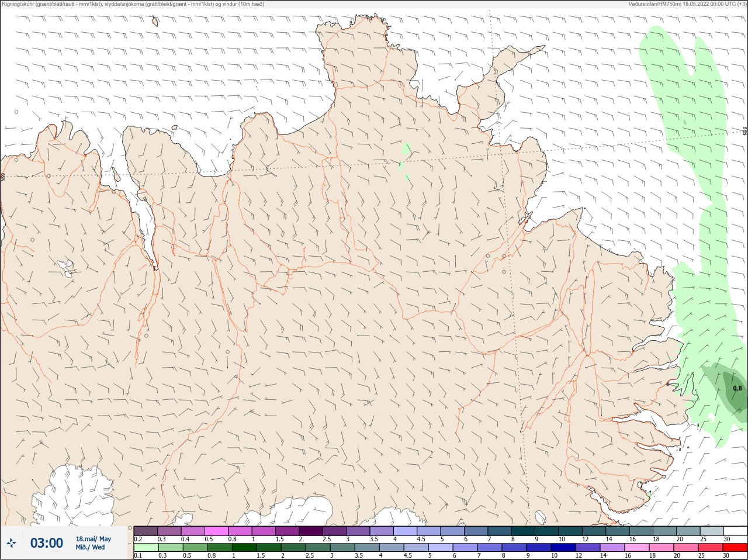748x560 pixels.
Task: Click the map title text starting 'Rigning/skúrir'
Action: coord(133,4)
